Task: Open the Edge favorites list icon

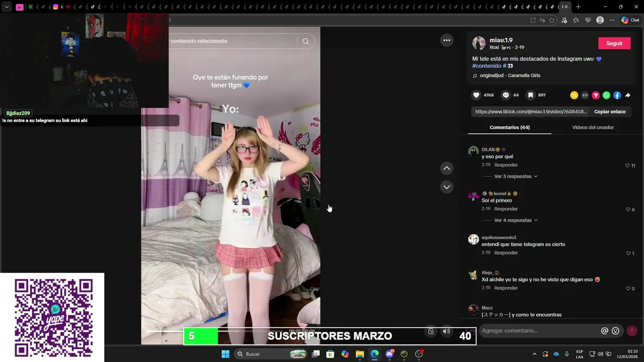Action: coord(576,20)
